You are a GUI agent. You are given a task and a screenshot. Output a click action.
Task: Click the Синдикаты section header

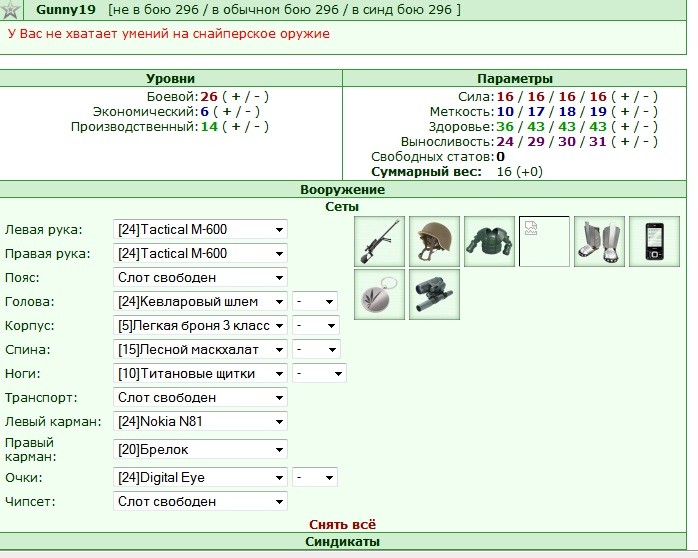(x=342, y=542)
